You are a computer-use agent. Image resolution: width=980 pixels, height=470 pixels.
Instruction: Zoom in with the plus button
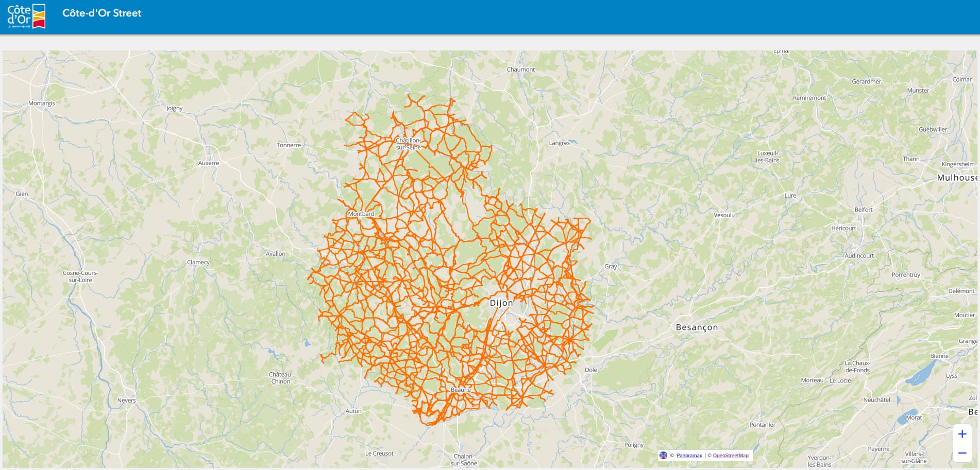pos(961,434)
